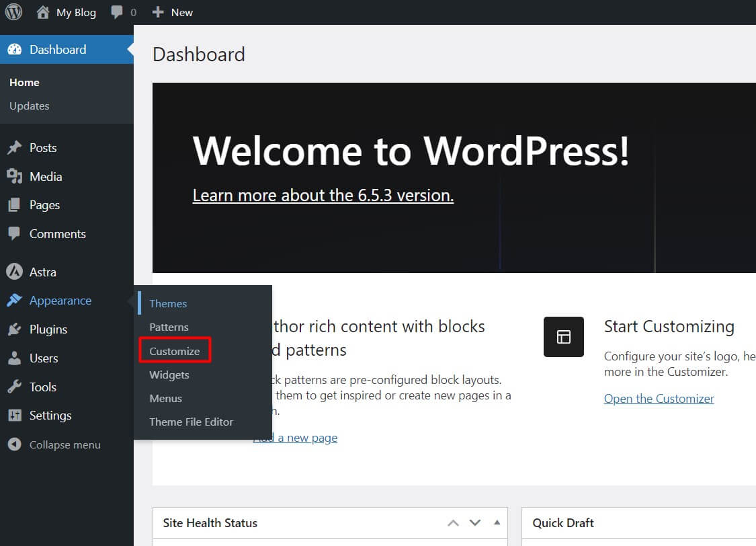Open the Settings menu
Viewport: 756px width, 546px height.
[x=50, y=416]
